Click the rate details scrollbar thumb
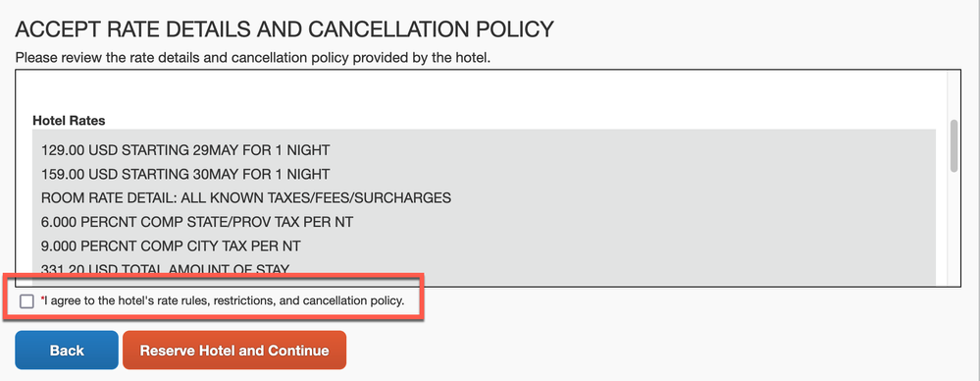 954,145
